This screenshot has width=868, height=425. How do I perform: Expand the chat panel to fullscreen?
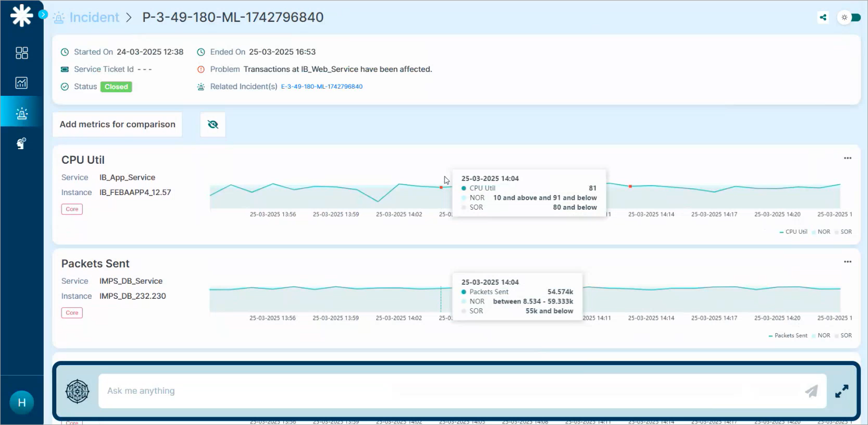tap(841, 391)
